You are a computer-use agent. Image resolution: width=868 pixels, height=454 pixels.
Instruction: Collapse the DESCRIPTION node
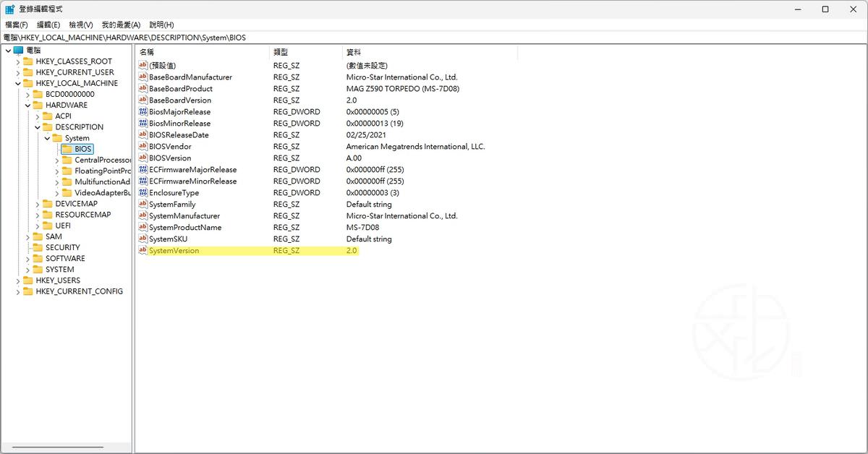pos(38,127)
